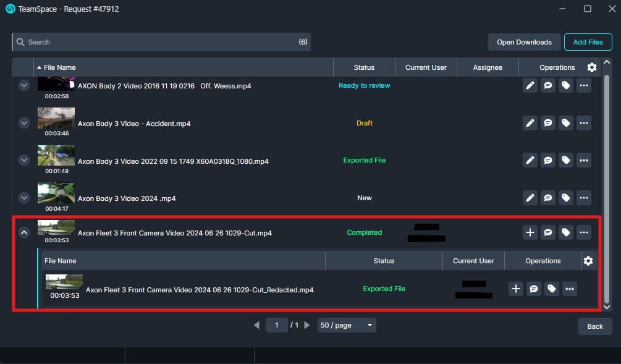
Task: Click tag icon for Cut_Redacted file
Action: pyautogui.click(x=552, y=289)
